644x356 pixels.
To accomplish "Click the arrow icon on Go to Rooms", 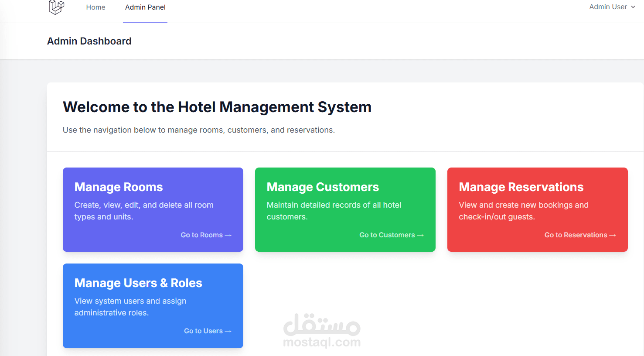I will click(228, 235).
